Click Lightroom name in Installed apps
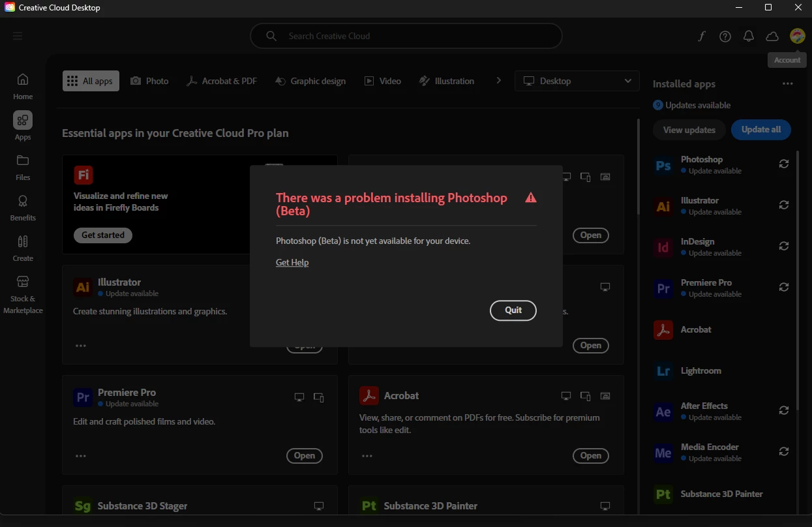The width and height of the screenshot is (812, 527). click(701, 370)
